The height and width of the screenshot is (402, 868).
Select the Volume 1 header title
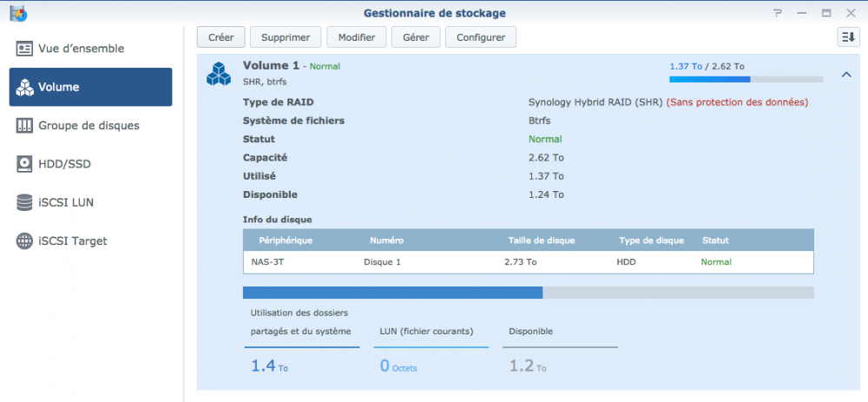pos(271,65)
